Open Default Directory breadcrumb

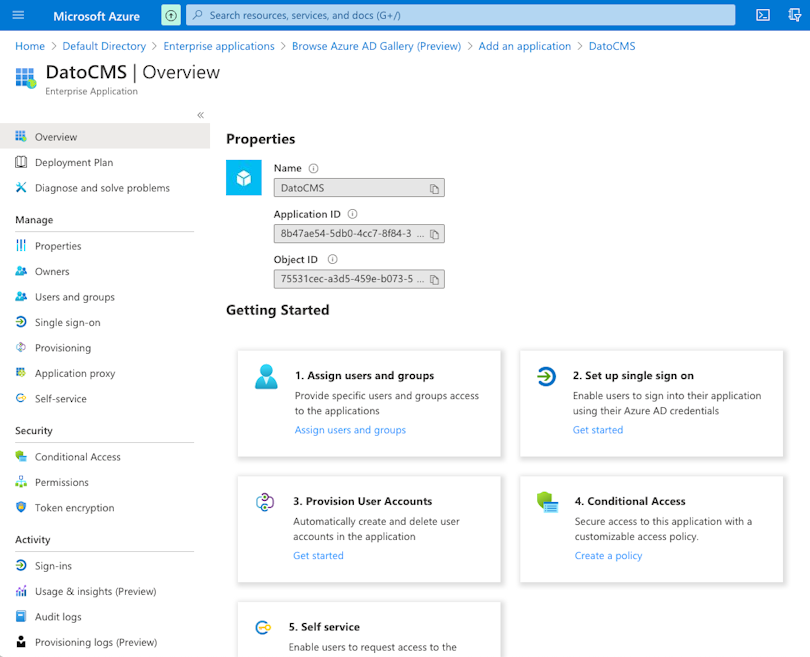104,46
